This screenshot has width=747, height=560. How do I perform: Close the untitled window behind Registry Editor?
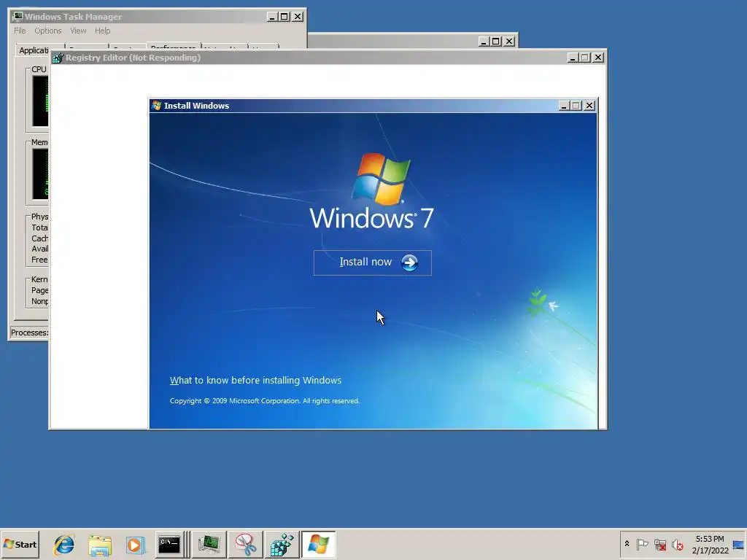point(508,42)
